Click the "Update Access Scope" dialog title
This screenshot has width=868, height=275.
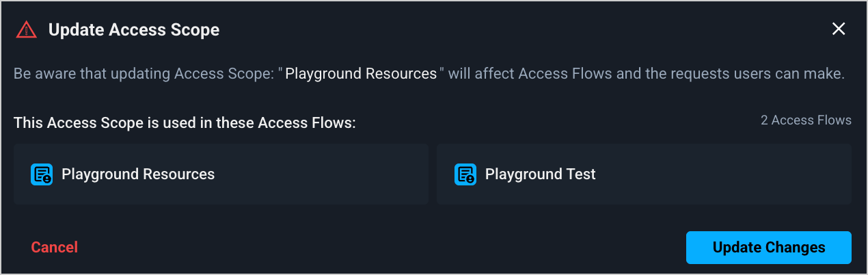(134, 29)
